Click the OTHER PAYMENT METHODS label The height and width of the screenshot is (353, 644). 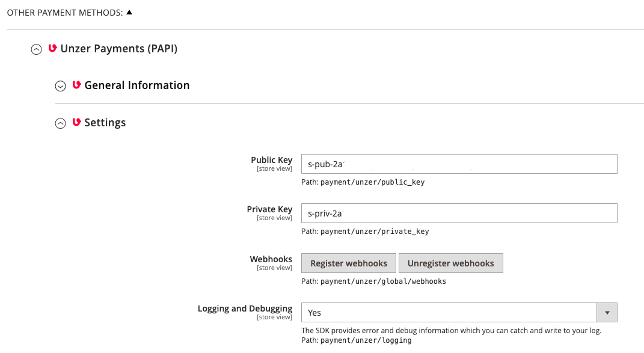pyautogui.click(x=65, y=13)
